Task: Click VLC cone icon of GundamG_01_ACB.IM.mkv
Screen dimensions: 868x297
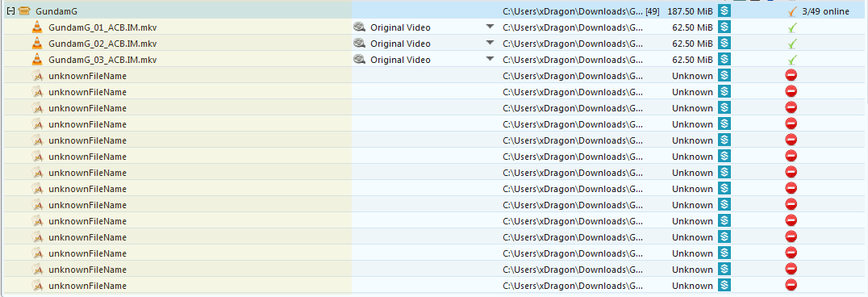Action: [37, 27]
